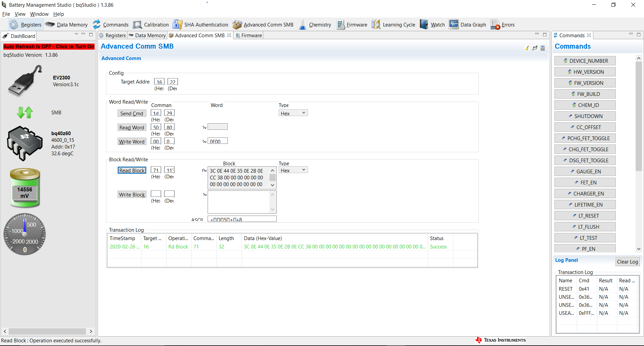Viewport: 644px width, 346px height.
Task: Click the EV2300 USB adapter icon
Action: click(x=25, y=81)
